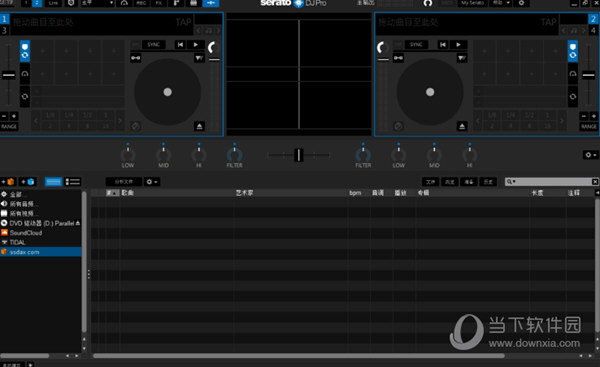The image size is (600, 367).
Task: Click pitch RANGE button on right deck
Action: [589, 127]
